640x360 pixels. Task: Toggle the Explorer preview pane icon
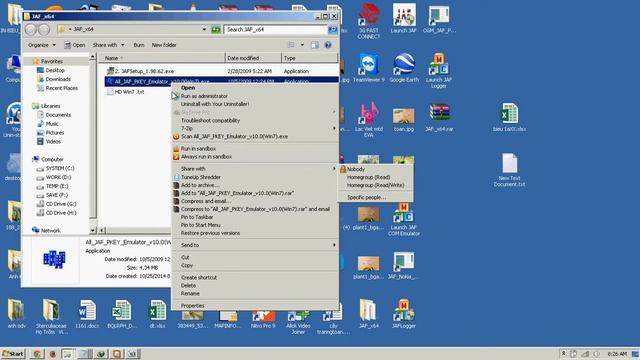click(x=315, y=45)
